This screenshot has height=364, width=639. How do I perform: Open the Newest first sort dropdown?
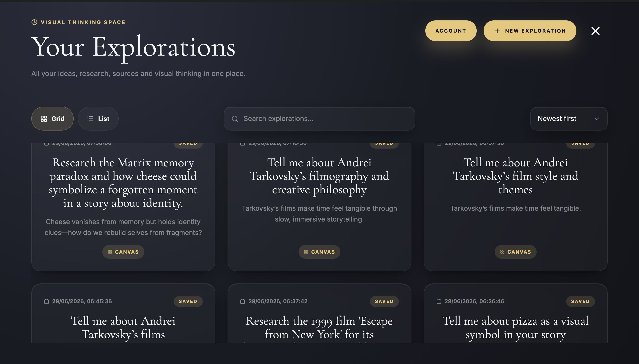569,119
